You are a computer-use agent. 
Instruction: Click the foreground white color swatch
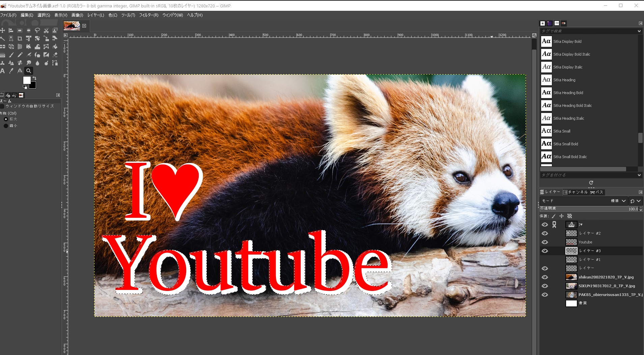point(26,80)
